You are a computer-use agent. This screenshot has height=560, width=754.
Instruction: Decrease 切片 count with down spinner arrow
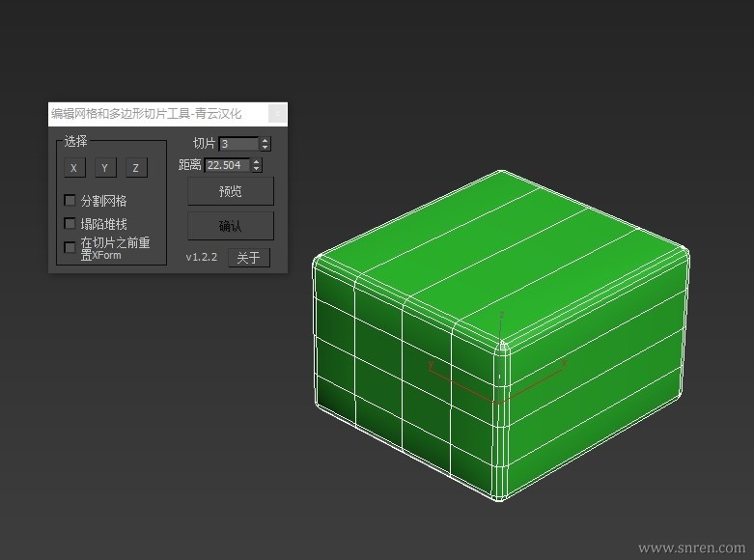pyautogui.click(x=265, y=148)
